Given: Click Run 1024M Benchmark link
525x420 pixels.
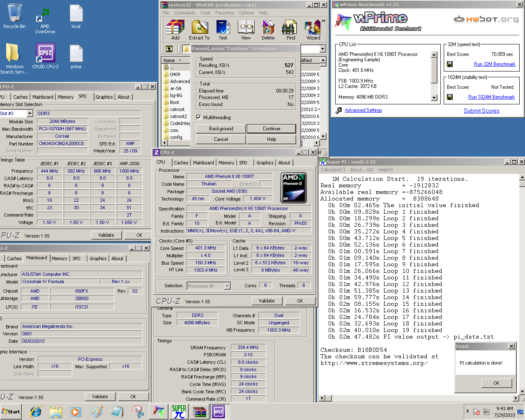Looking at the screenshot, I should coord(491,97).
